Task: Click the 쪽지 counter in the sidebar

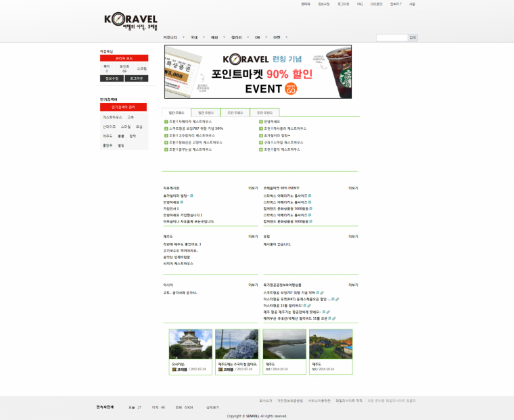Action: [x=107, y=68]
